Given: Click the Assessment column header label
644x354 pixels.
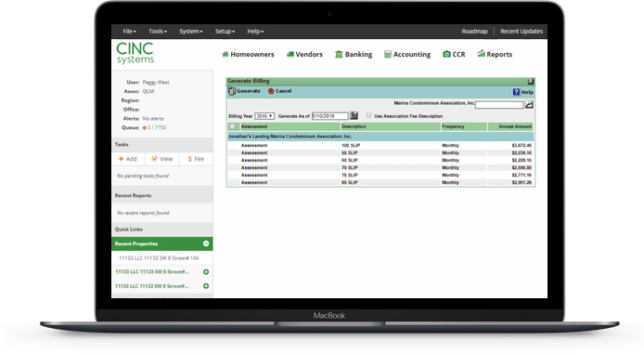Looking at the screenshot, I should coord(254,126).
